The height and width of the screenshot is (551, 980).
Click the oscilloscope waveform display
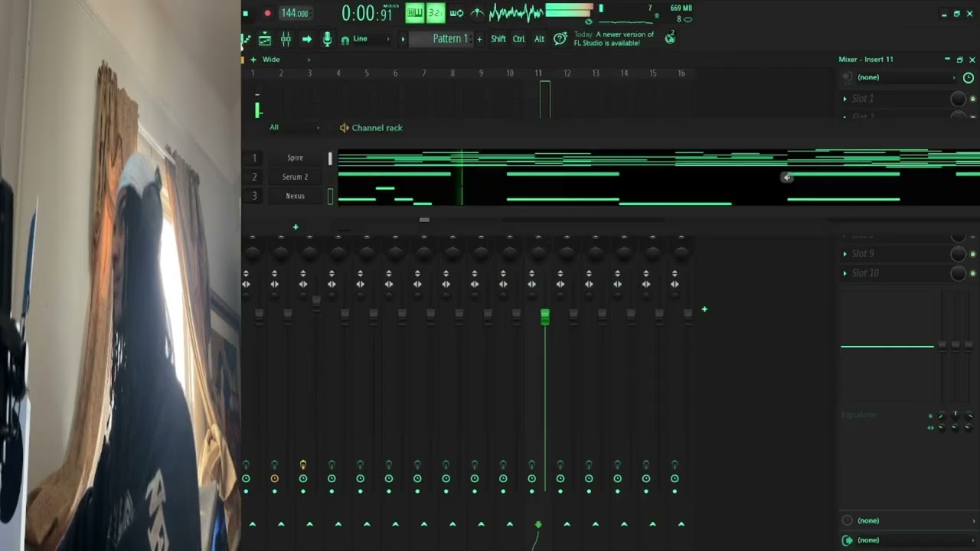point(516,13)
